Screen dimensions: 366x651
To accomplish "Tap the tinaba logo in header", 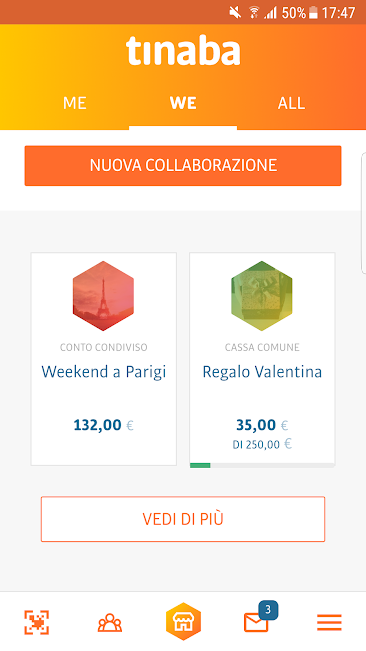I will point(183,51).
